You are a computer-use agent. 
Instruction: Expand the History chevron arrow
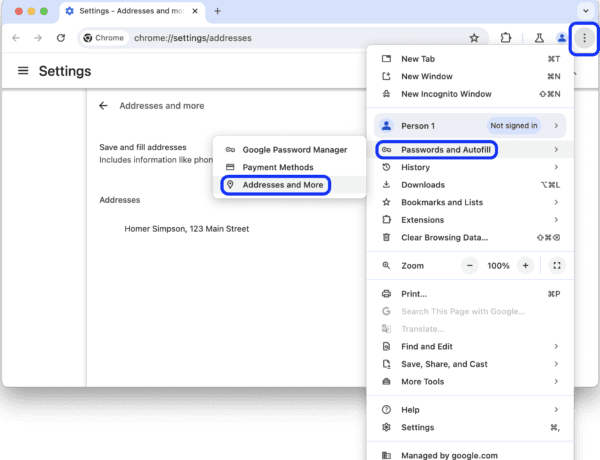[556, 167]
